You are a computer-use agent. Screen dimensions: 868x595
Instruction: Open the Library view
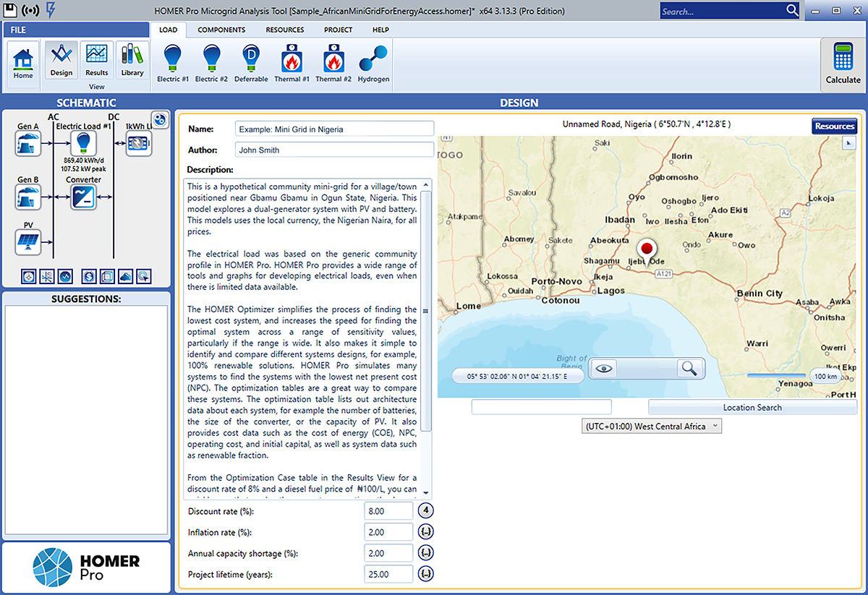pyautogui.click(x=132, y=58)
